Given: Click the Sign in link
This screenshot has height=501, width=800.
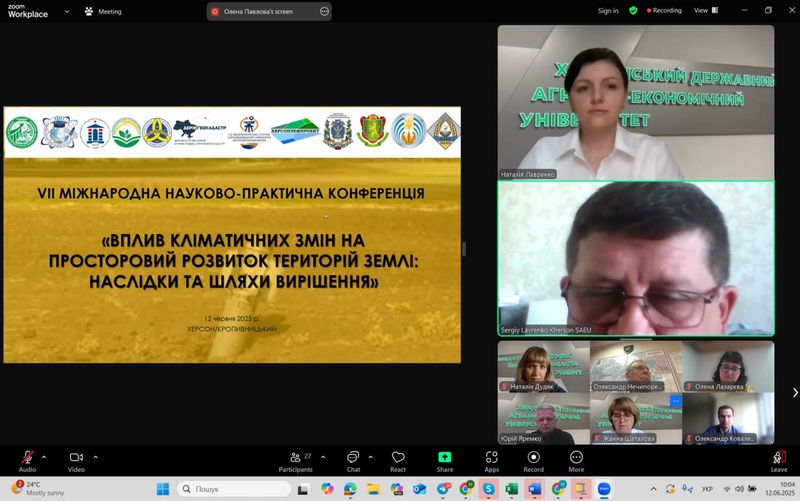Looking at the screenshot, I should [608, 10].
